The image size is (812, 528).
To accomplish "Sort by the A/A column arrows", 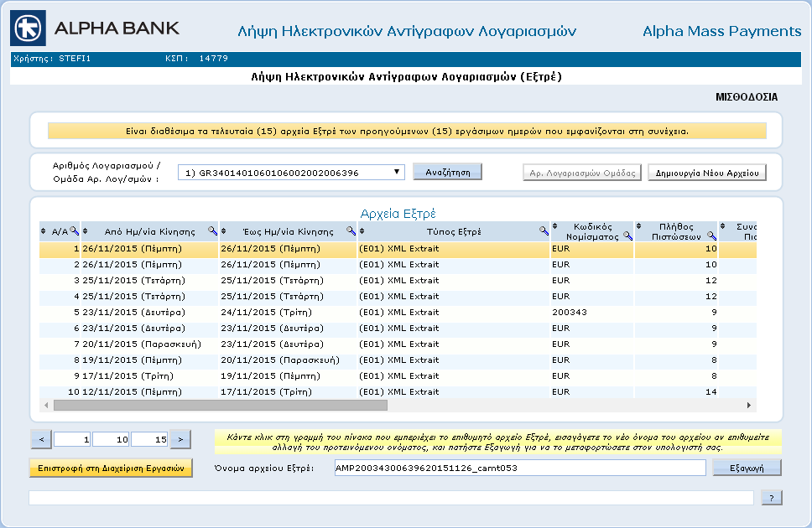I will (x=44, y=230).
